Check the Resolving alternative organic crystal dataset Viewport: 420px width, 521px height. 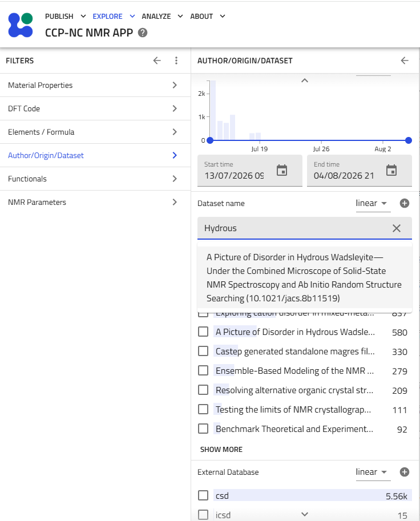(203, 390)
